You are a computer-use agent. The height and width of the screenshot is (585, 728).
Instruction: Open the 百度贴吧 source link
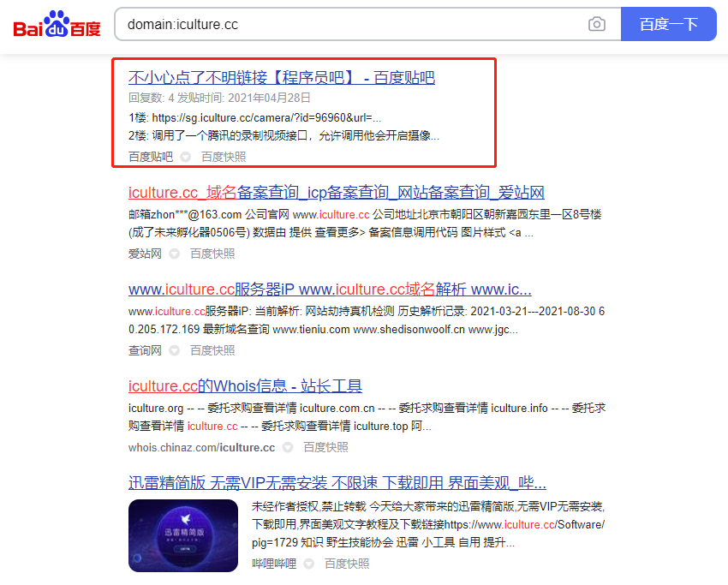pyautogui.click(x=151, y=157)
